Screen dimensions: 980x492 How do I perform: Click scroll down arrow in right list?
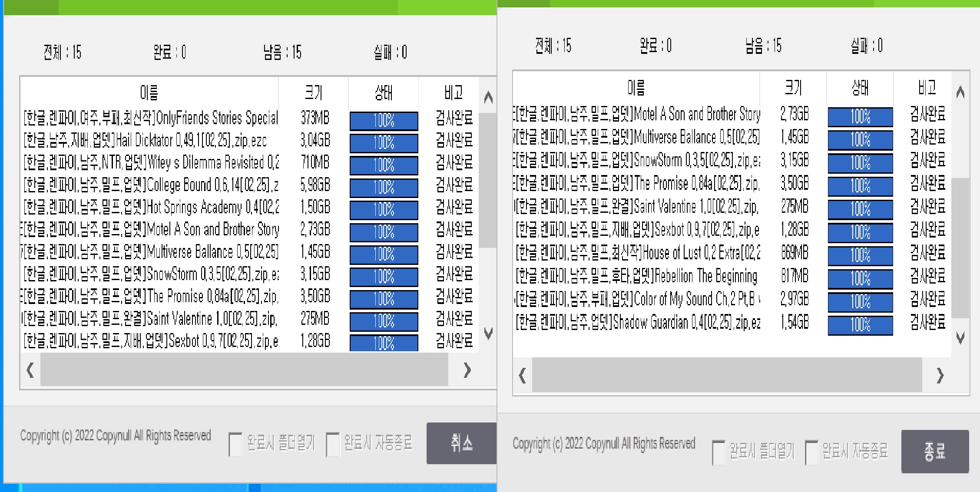(x=960, y=338)
